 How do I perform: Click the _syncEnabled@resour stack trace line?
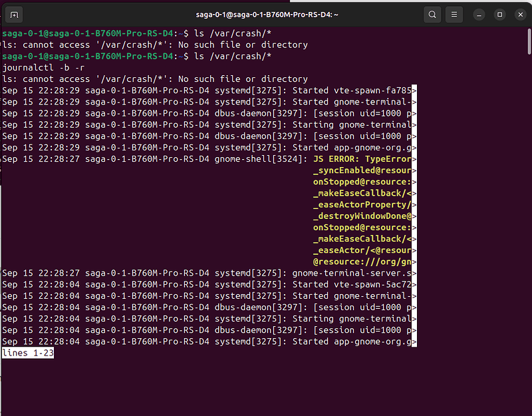tap(362, 170)
